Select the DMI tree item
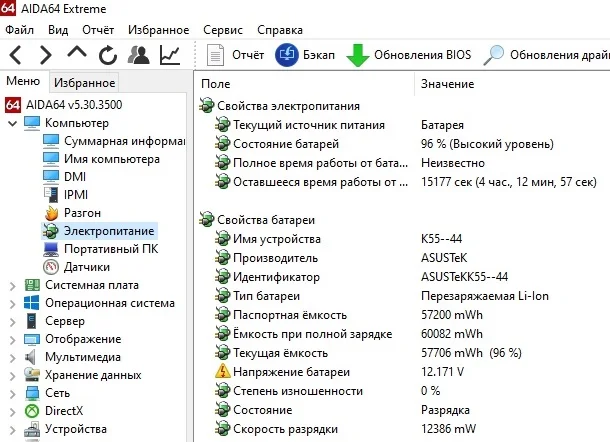 pos(75,177)
